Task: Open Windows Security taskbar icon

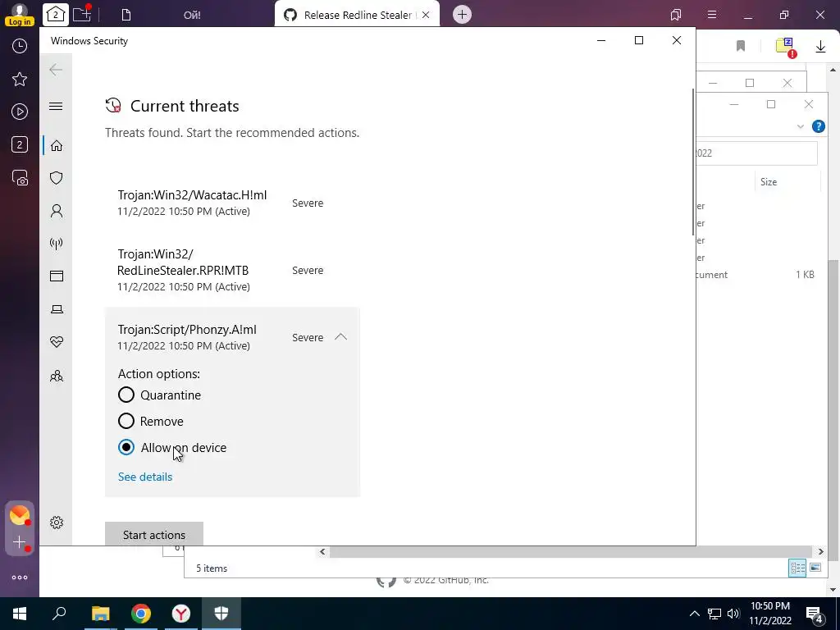Action: click(221, 614)
